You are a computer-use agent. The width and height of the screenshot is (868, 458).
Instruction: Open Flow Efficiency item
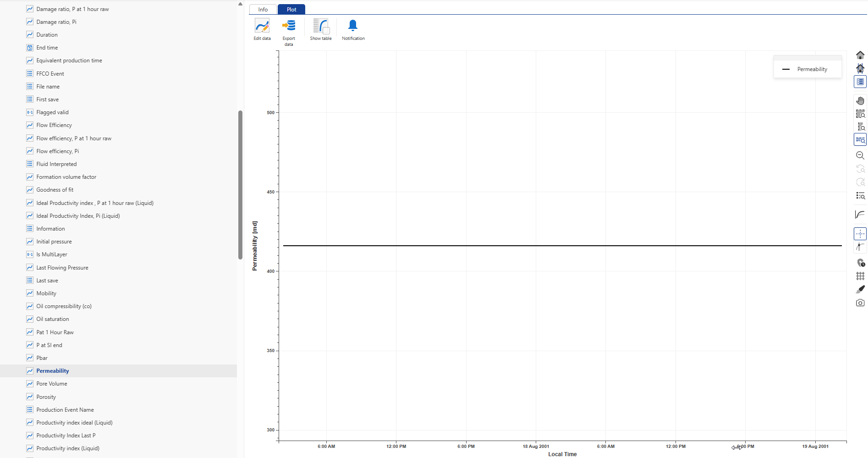pos(54,125)
